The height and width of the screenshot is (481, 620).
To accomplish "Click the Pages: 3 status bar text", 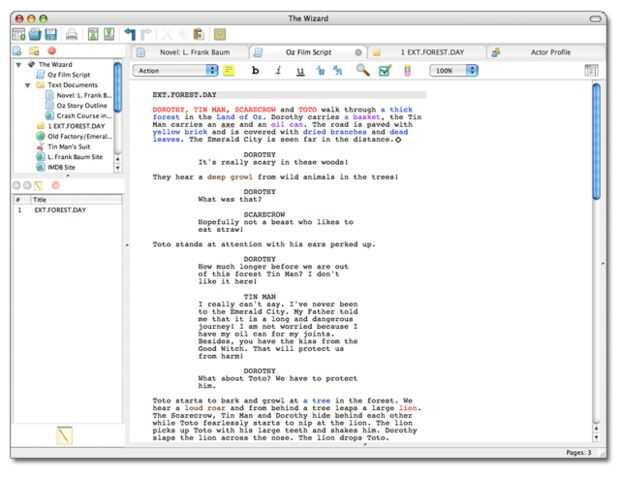I will coord(579,453).
